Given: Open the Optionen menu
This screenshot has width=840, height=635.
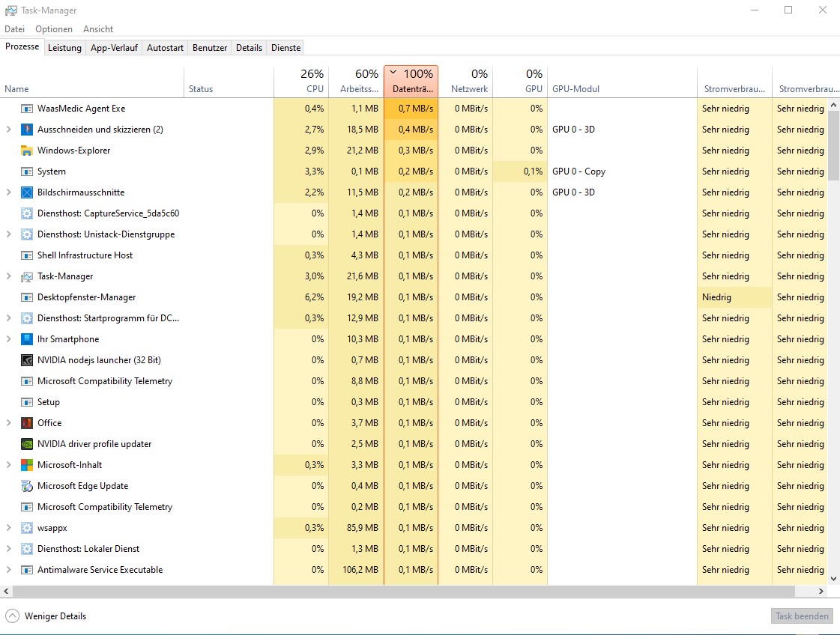Looking at the screenshot, I should pyautogui.click(x=53, y=29).
